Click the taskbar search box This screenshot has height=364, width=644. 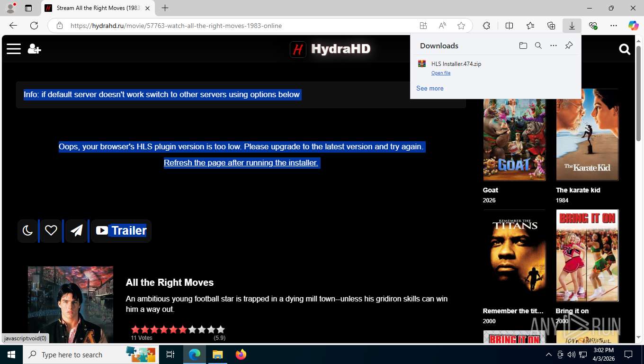tap(90, 355)
